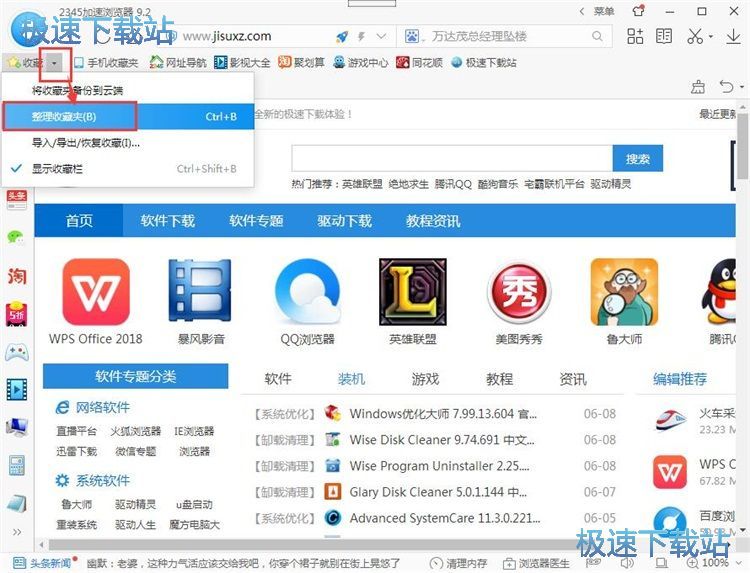This screenshot has height=573, width=750.
Task: Open the app grid extensions icon
Action: tap(635, 36)
